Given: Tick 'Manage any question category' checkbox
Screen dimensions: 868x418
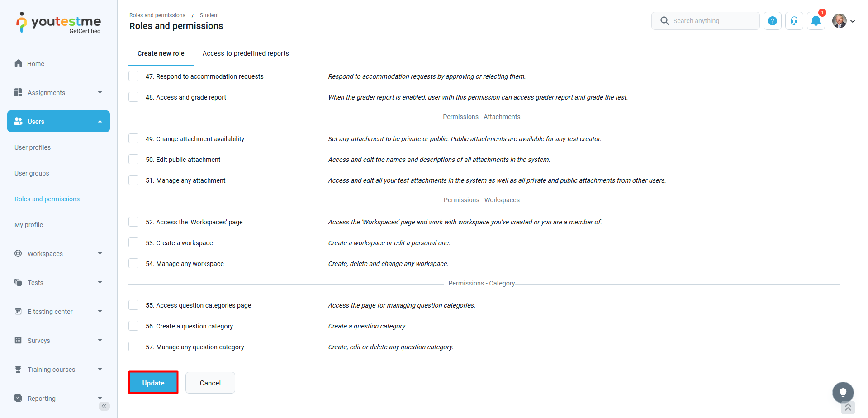Looking at the screenshot, I should pos(133,347).
